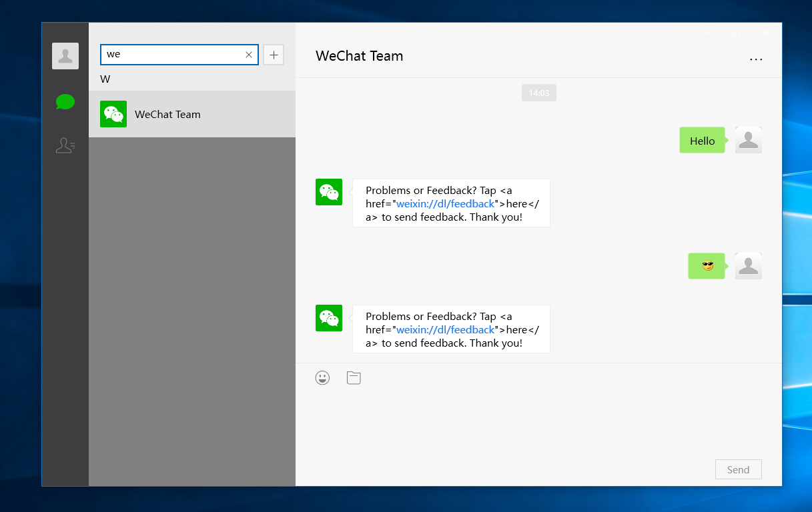Click the green Hello message bubble
Viewport: 812px width, 512px height.
click(702, 140)
